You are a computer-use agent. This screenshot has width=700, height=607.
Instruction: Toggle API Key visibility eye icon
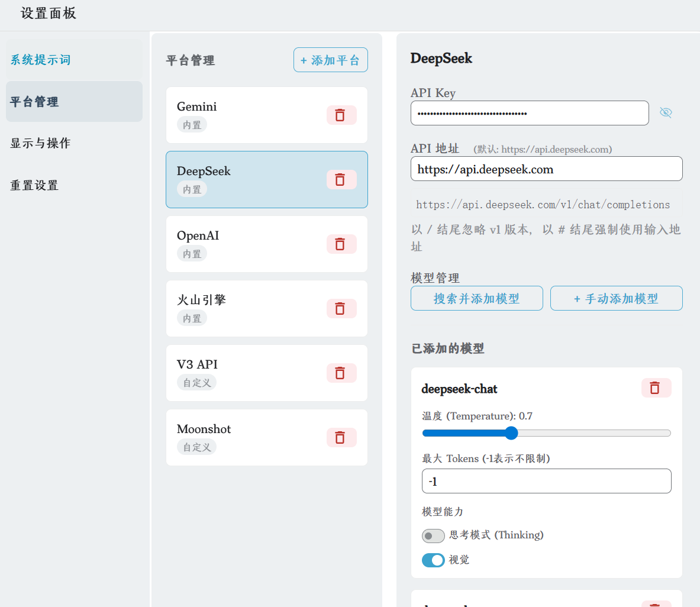click(x=666, y=112)
